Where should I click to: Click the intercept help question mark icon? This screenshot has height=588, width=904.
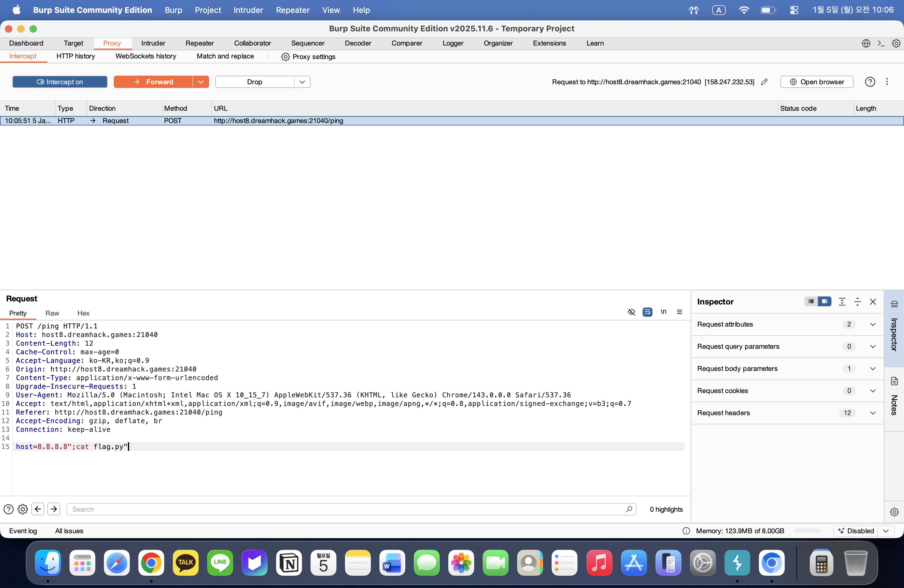click(x=870, y=82)
